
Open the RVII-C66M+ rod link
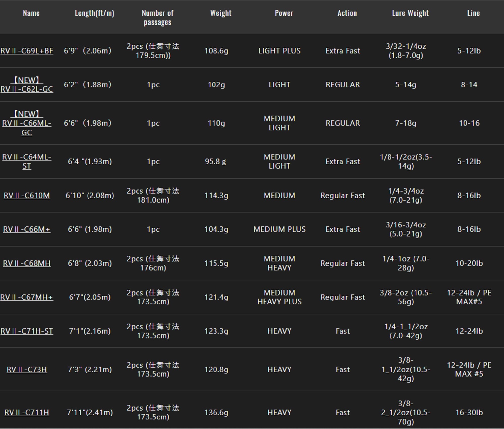pyautogui.click(x=27, y=229)
